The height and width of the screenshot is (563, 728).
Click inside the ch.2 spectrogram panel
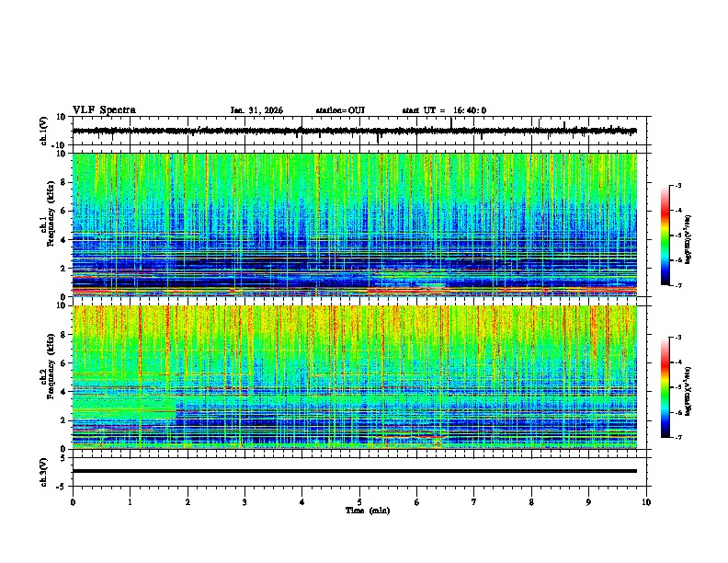(x=355, y=377)
